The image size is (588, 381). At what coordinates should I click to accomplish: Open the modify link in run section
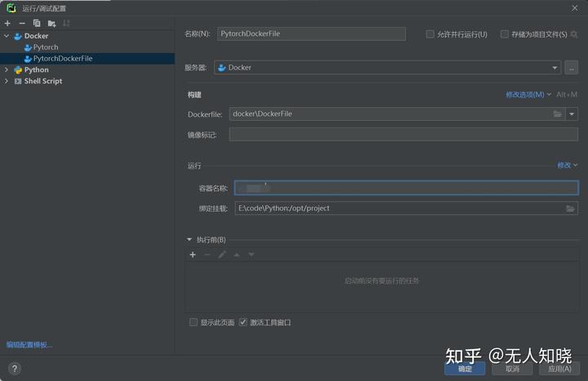pos(567,165)
